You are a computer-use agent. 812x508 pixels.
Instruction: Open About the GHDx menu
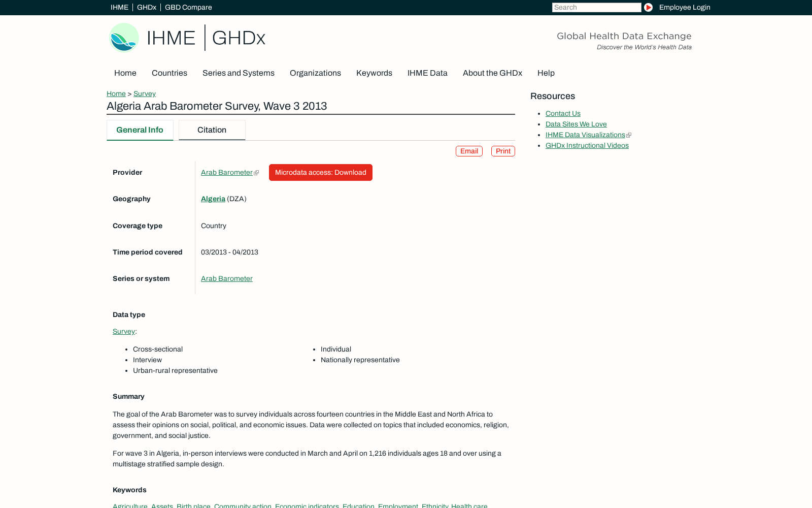click(492, 73)
